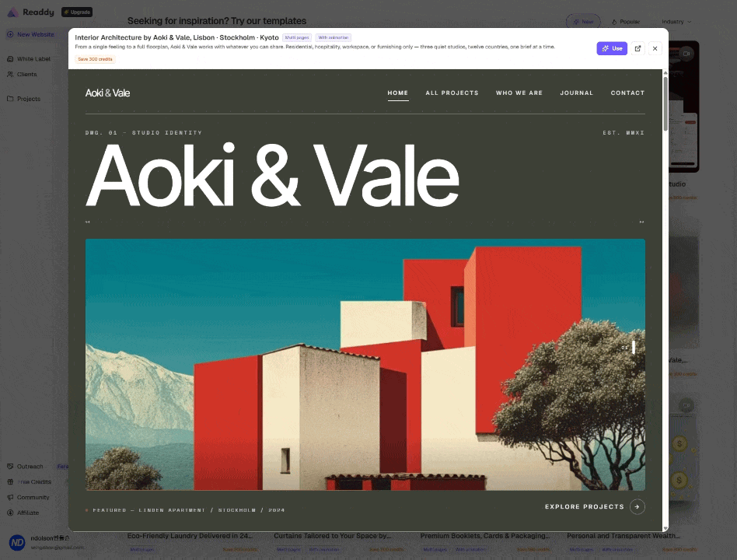Click the FEATURED – LINDEN APARTMENT caption
This screenshot has height=560, width=737.
(x=188, y=510)
